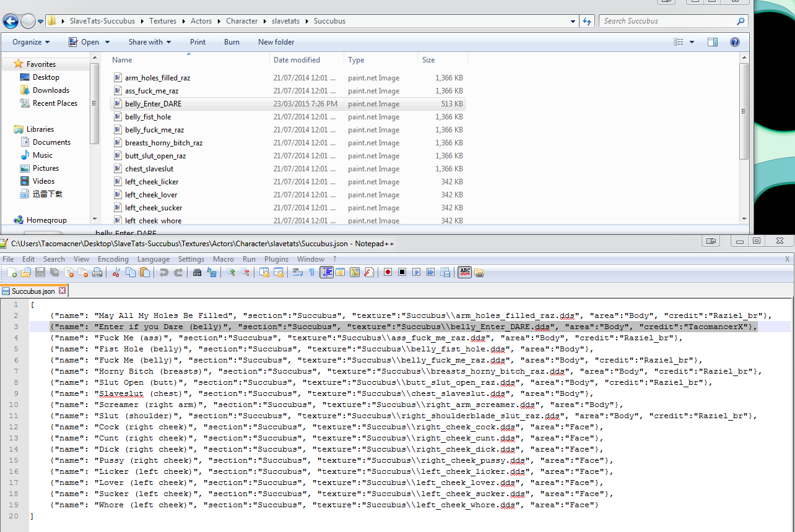Stop macro recording with black square icon
This screenshot has height=532, width=795.
tap(402, 272)
